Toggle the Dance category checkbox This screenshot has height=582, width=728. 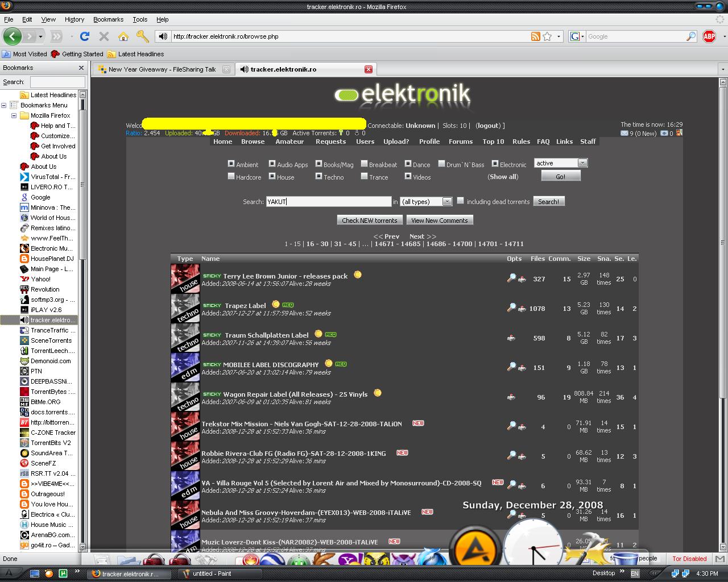point(408,164)
